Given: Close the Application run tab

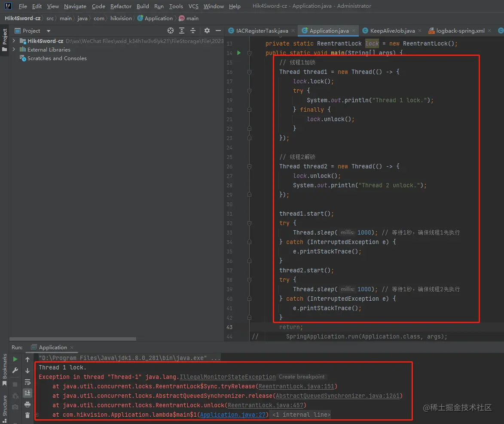Looking at the screenshot, I should click(x=72, y=347).
